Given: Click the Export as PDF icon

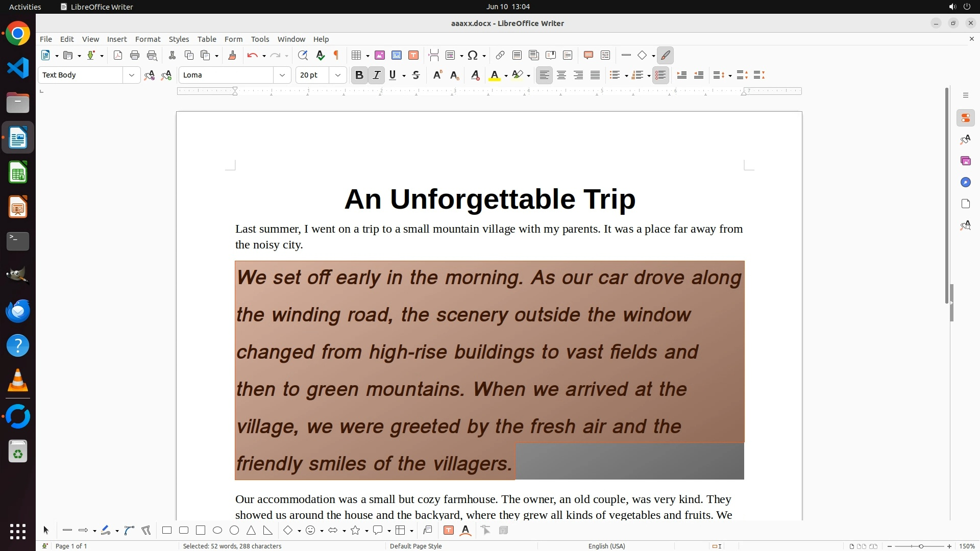Looking at the screenshot, I should 118,55.
